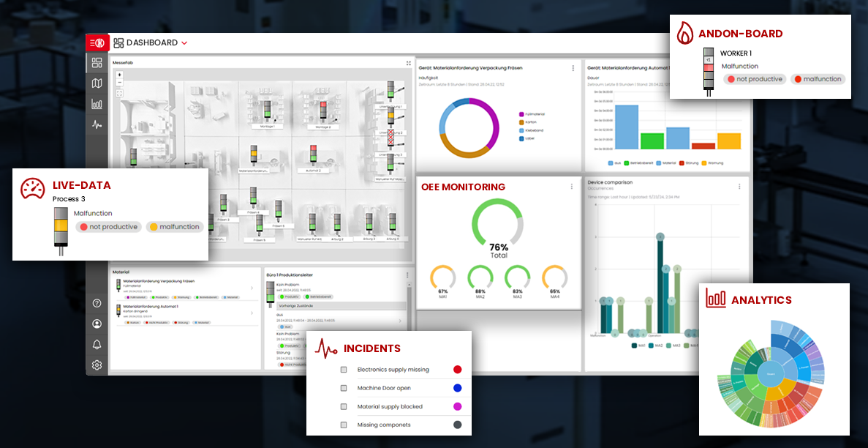Open Device comparison three-dot menu
The height and width of the screenshot is (448, 868).
[739, 184]
